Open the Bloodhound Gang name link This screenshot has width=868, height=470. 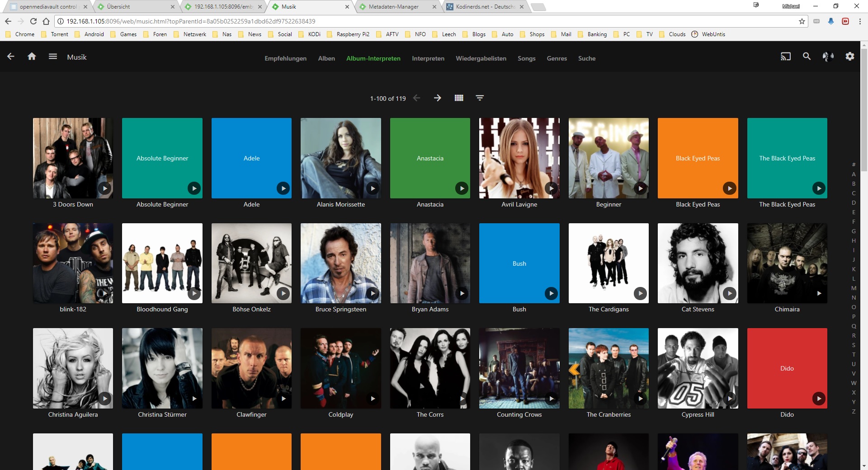coord(162,309)
